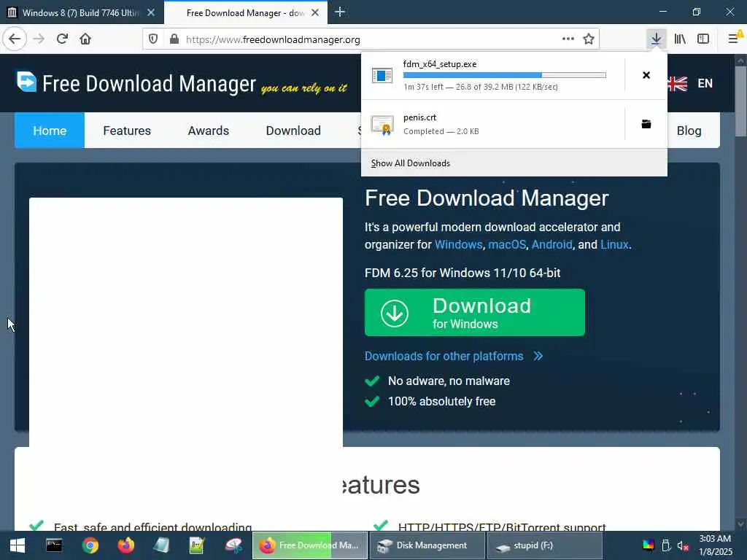Close the Free Download Manager tab
The height and width of the screenshot is (560, 747).
315,13
